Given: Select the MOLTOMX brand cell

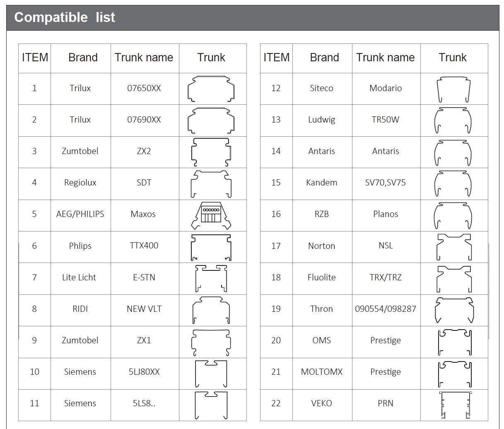Looking at the screenshot, I should click(322, 372).
